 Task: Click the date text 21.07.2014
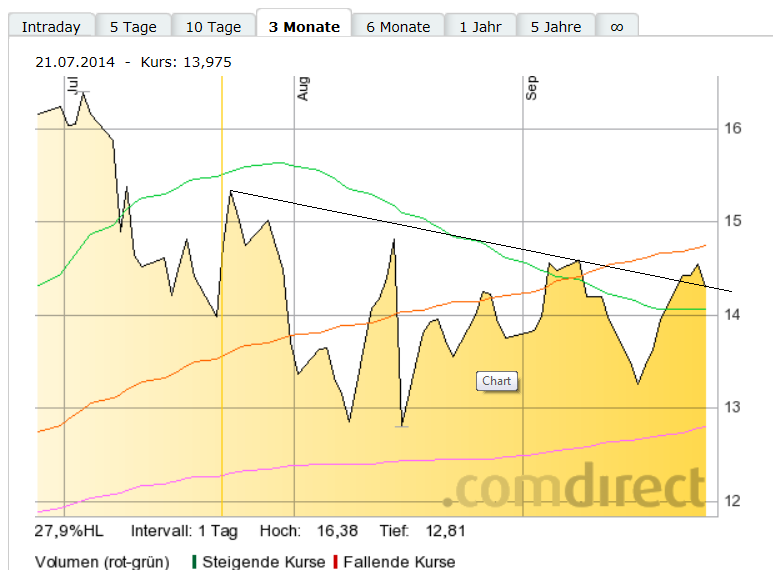pos(75,62)
